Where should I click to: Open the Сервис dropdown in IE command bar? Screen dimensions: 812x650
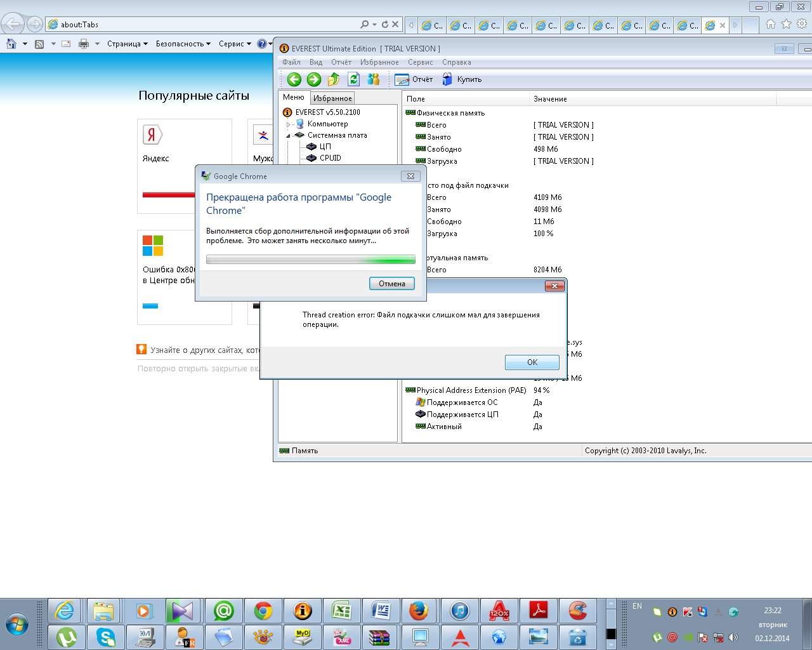pyautogui.click(x=235, y=44)
